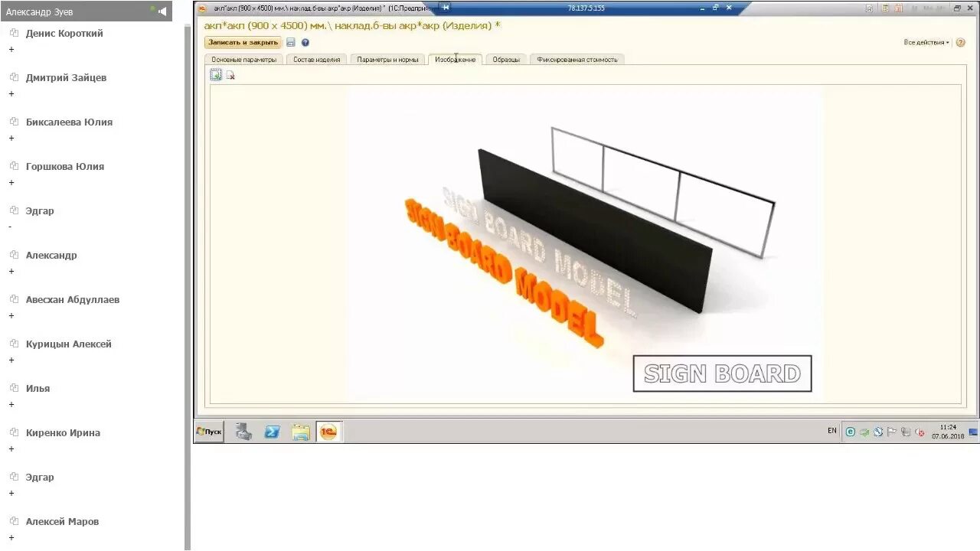This screenshot has height=551, width=980.
Task: Click the volume tray icon with red mark
Action: click(x=920, y=432)
